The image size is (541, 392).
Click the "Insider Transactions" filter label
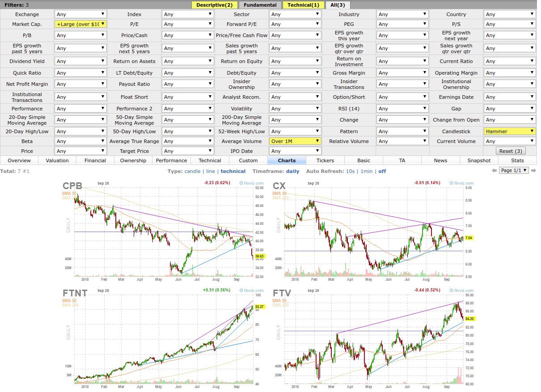pos(349,84)
